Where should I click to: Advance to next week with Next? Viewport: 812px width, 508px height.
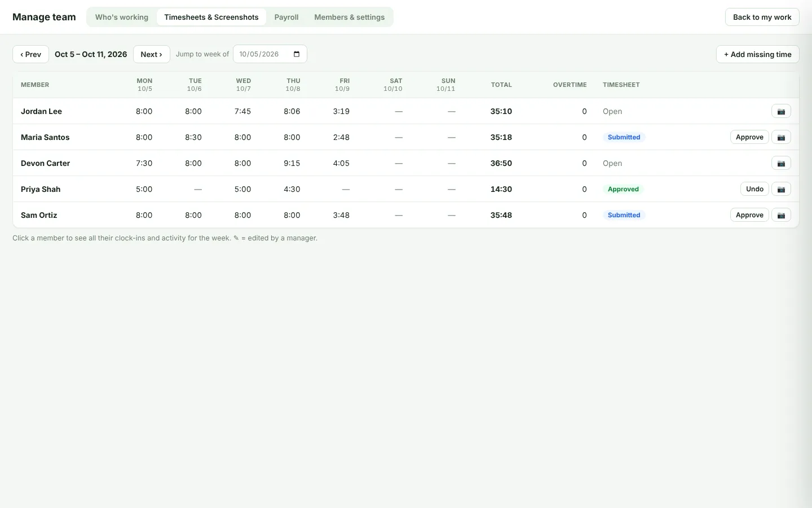tap(151, 54)
